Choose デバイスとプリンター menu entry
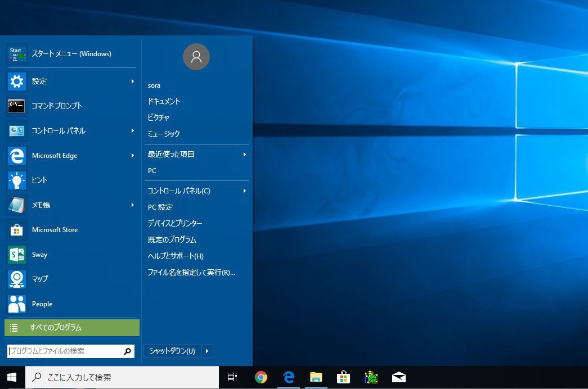The height and width of the screenshot is (389, 588). 175,224
